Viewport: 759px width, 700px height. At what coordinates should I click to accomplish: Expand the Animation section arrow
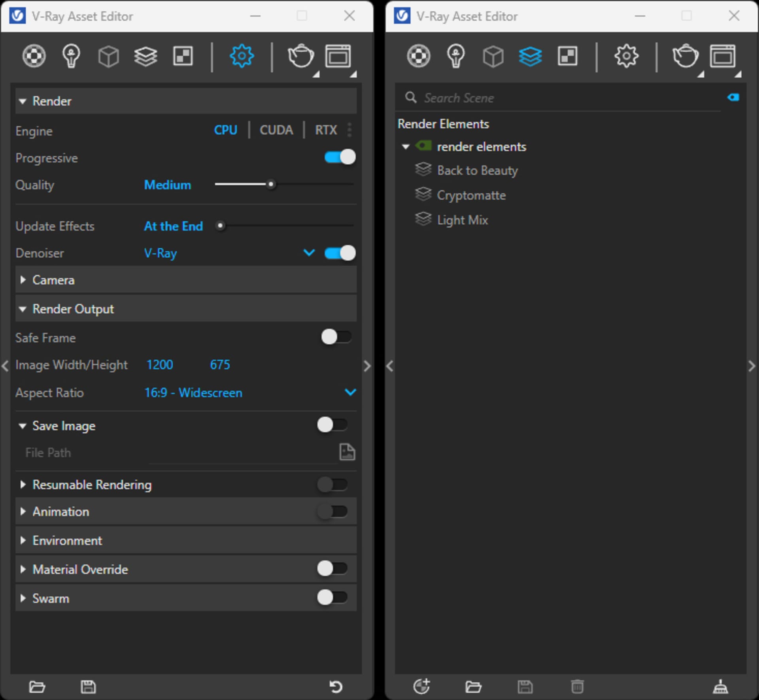point(23,511)
